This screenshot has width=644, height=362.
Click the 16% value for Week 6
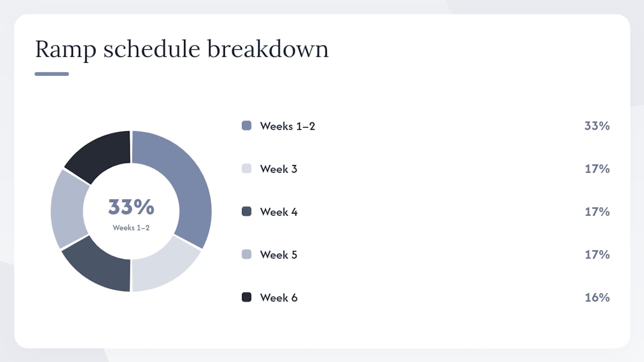coord(597,298)
